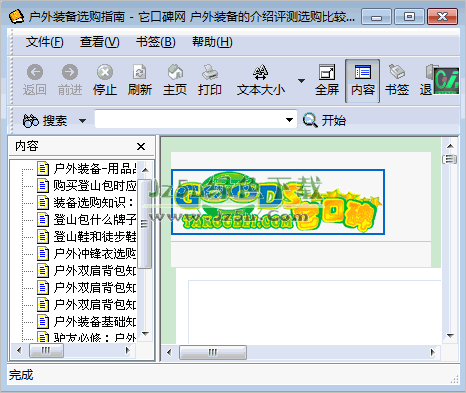Open the 文件(F) menu

[x=45, y=42]
